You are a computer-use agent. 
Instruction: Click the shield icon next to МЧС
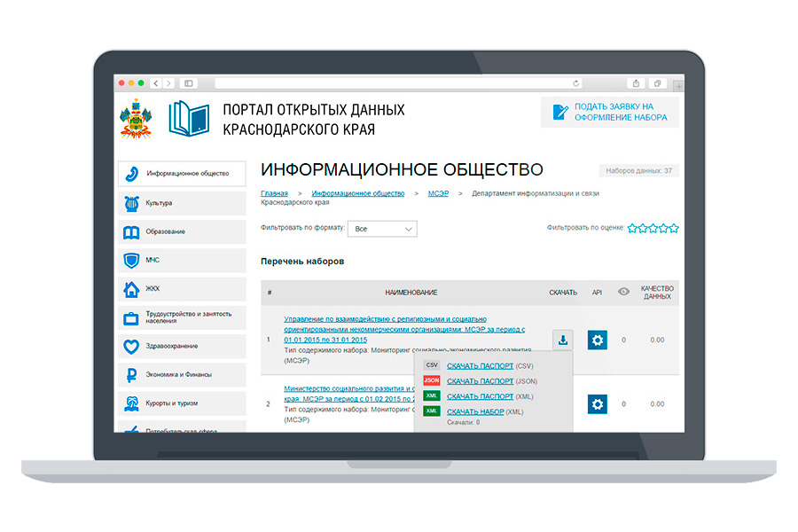pos(131,261)
